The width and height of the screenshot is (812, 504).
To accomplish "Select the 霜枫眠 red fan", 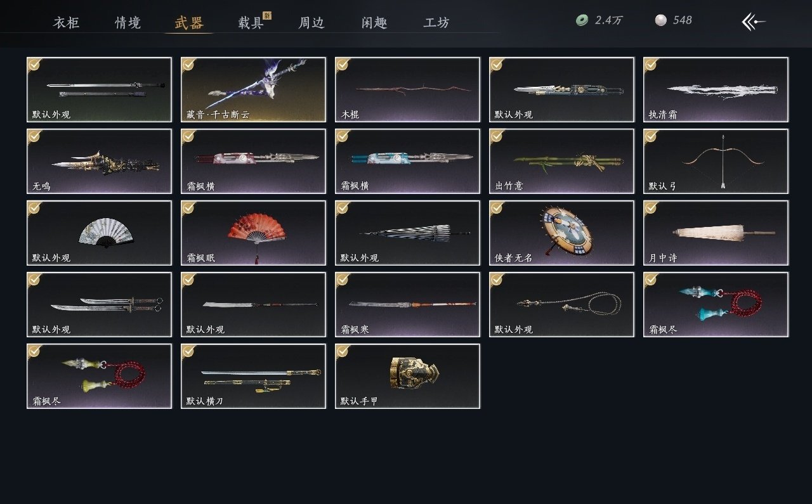I will pyautogui.click(x=253, y=233).
